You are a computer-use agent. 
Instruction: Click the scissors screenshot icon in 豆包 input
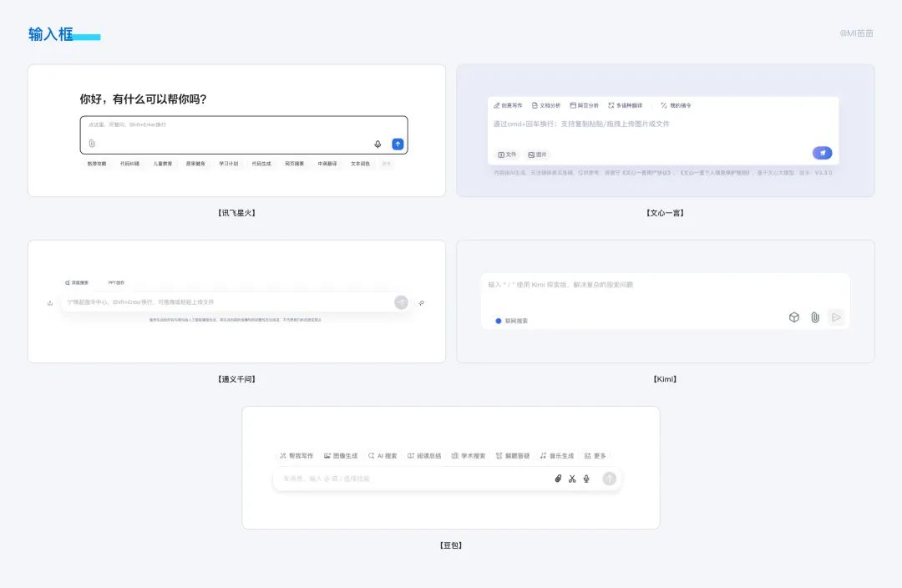572,479
